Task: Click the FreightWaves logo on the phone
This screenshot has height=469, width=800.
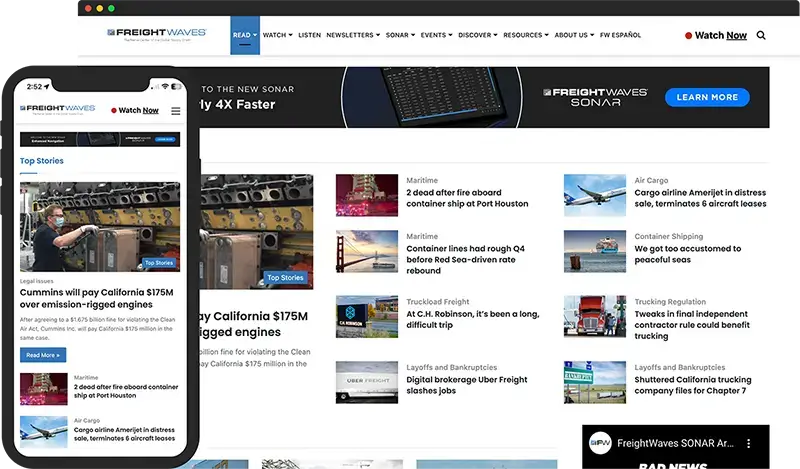Action: pyautogui.click(x=58, y=109)
